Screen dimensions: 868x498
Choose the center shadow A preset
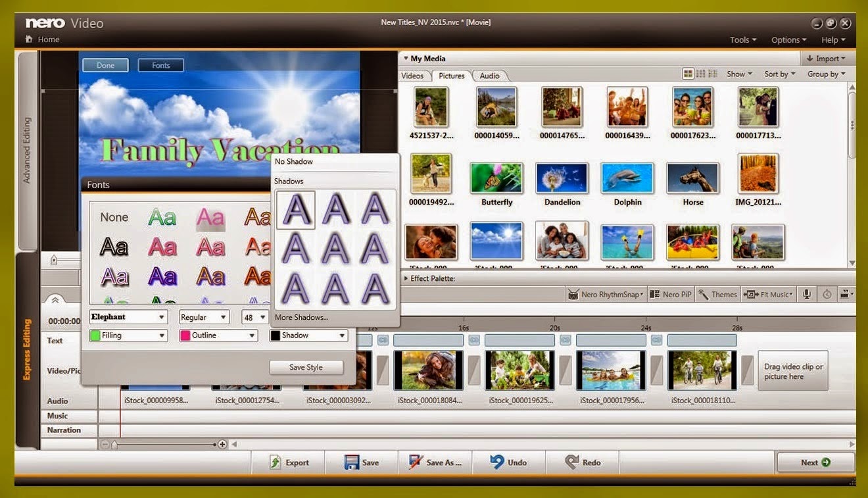tap(335, 249)
